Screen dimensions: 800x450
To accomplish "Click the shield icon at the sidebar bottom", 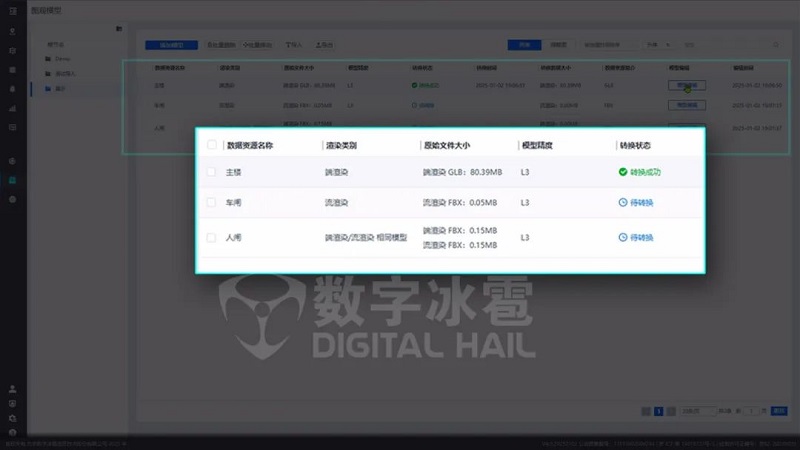I will tap(13, 404).
